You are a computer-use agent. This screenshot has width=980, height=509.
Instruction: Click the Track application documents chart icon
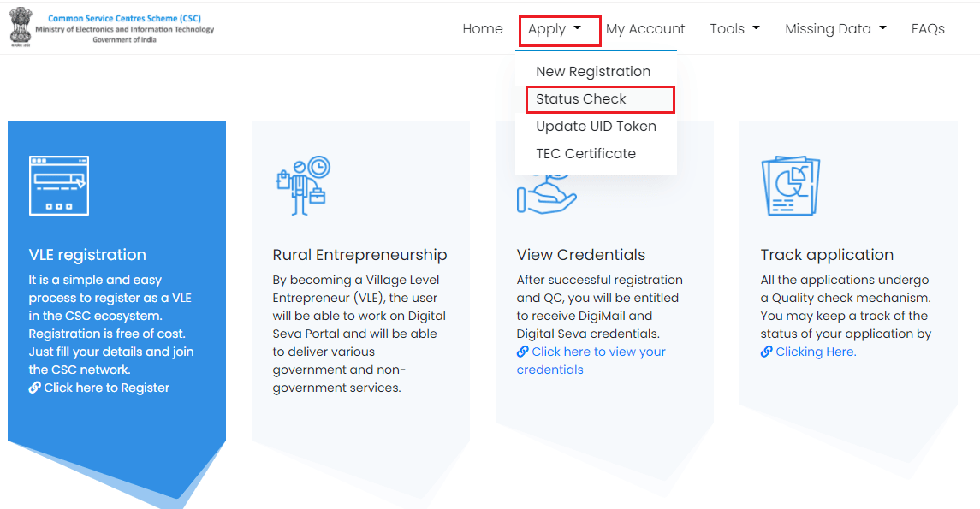point(791,186)
